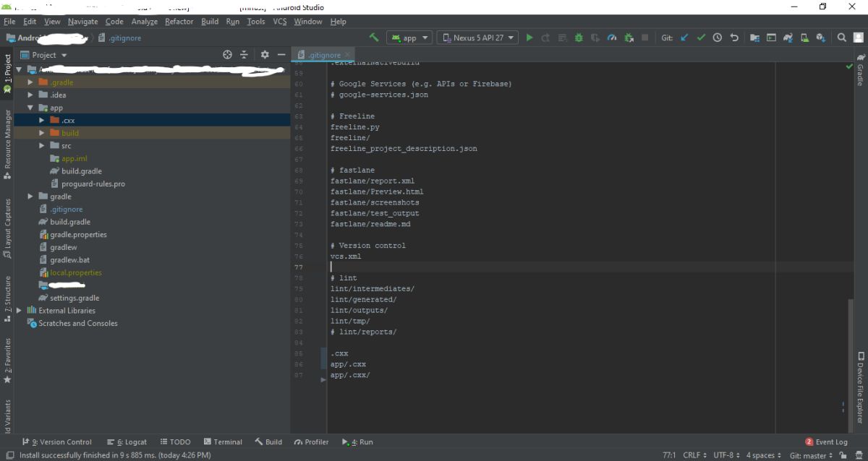The image size is (868, 461).
Task: Show Git history clock icon
Action: [718, 38]
